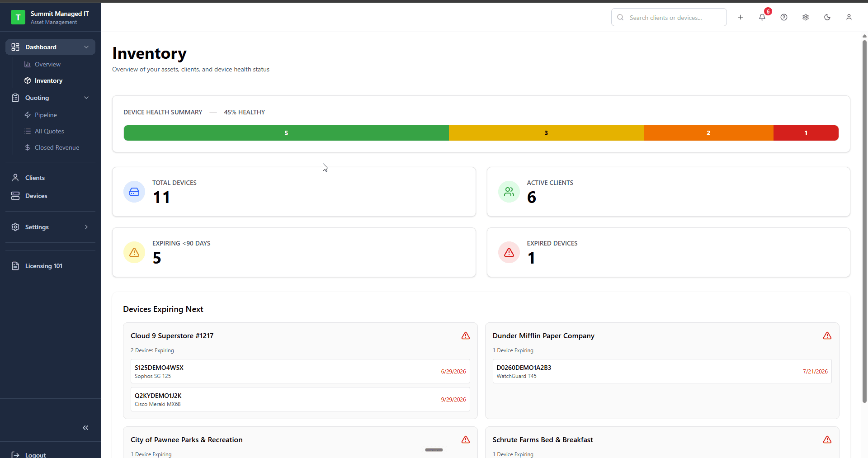The image size is (868, 458).
Task: Click the Clients person icon
Action: [x=15, y=178]
